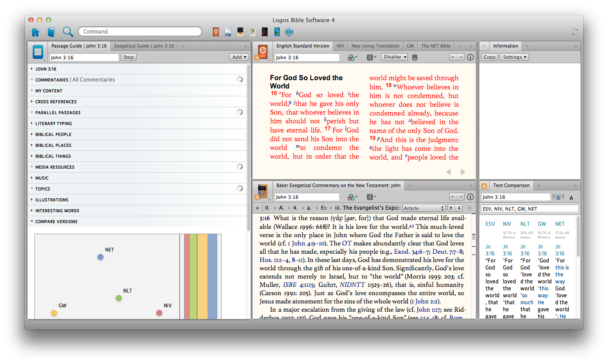Click the NET blue dot on chart
This screenshot has height=364, width=608.
(x=100, y=257)
